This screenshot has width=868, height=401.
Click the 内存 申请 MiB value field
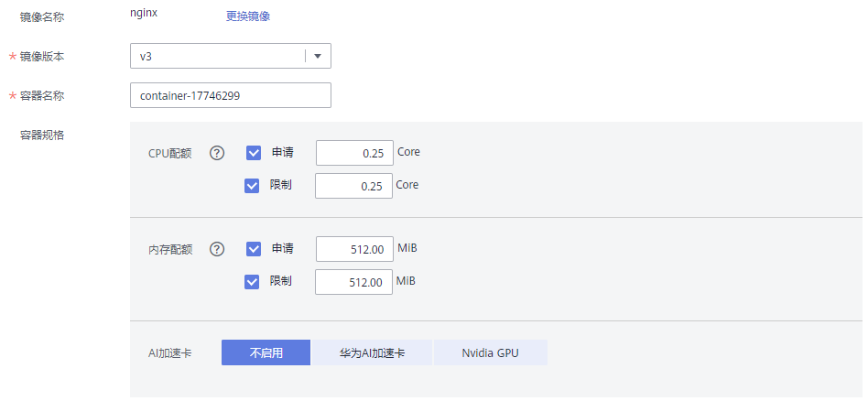tap(354, 249)
